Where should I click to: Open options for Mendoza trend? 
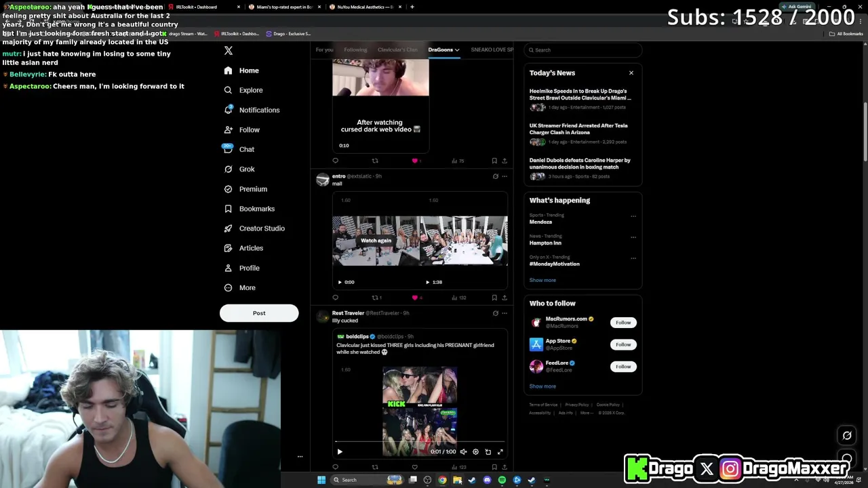click(x=633, y=216)
